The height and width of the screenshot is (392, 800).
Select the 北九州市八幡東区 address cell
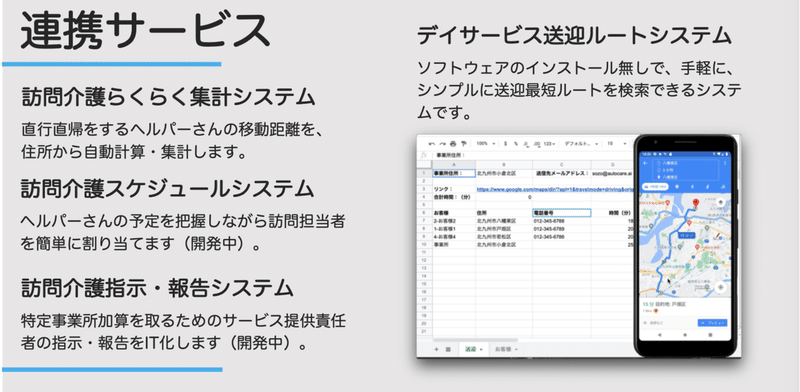coord(504,221)
